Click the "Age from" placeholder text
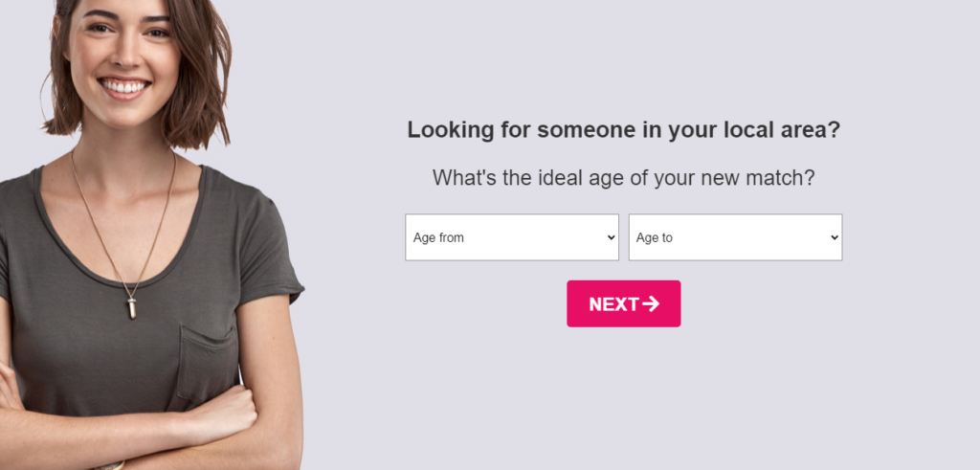Screen dimensions: 980x470 point(438,237)
